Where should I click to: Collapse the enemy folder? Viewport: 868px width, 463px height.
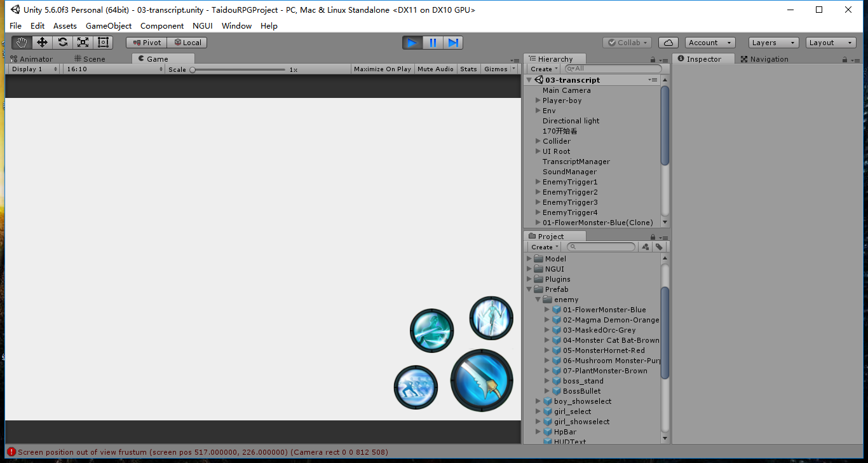[538, 300]
